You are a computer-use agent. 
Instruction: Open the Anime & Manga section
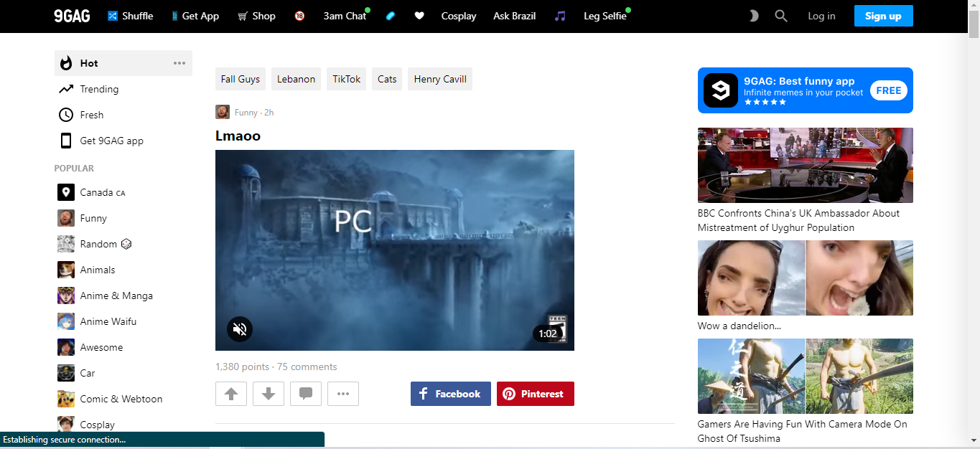tap(123, 296)
